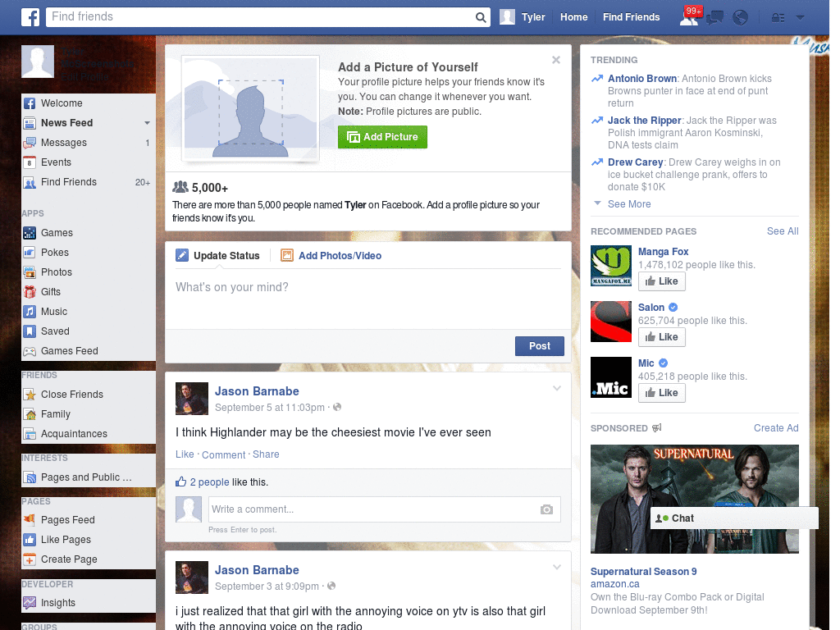Open Tyler's profile in the top bar

(x=523, y=17)
